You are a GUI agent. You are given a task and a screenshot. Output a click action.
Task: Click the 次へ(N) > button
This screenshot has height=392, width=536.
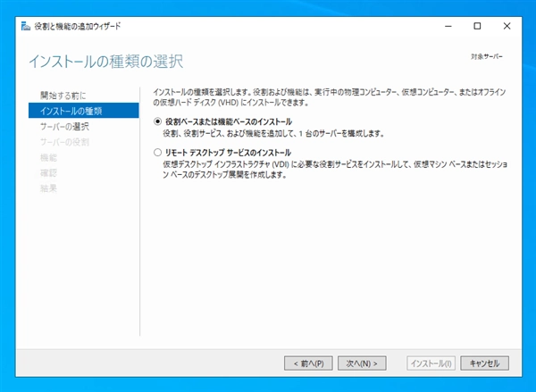[362, 363]
